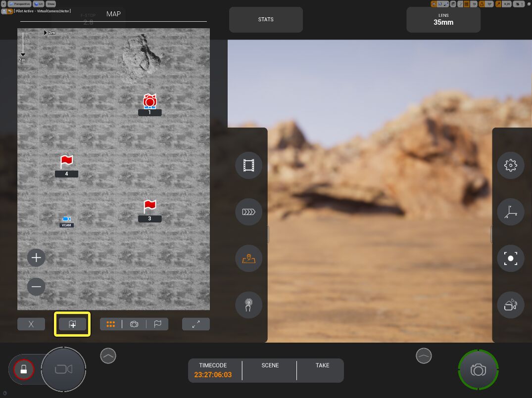Click the coordinate system cube icon
532x398 pixels.
point(453,4)
